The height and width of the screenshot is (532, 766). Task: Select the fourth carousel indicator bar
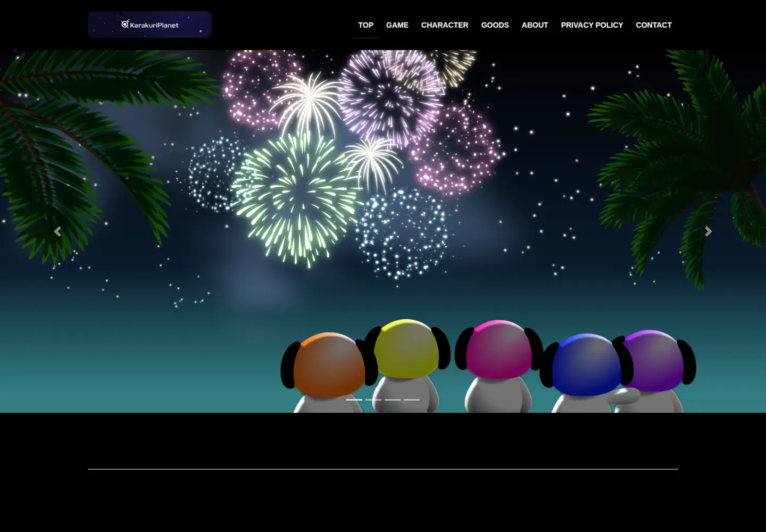pos(412,400)
